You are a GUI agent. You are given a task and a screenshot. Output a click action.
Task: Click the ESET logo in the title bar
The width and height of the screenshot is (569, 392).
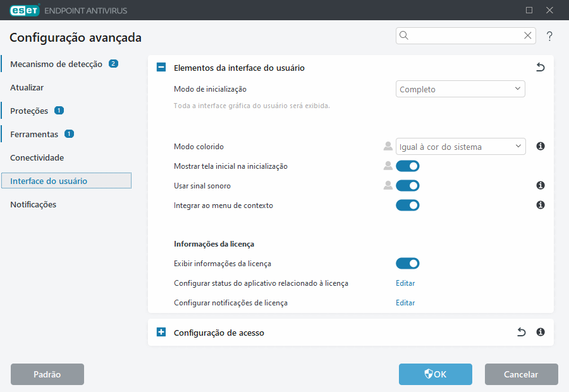[x=24, y=10]
